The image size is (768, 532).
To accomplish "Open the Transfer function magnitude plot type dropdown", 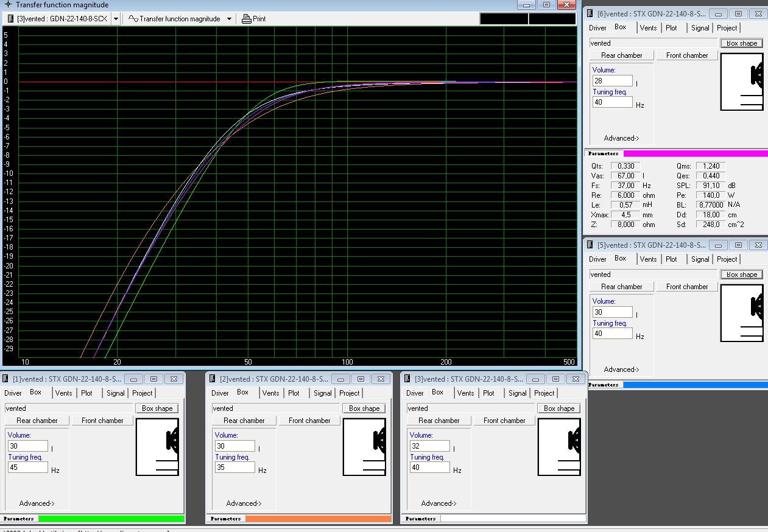I will pyautogui.click(x=229, y=19).
